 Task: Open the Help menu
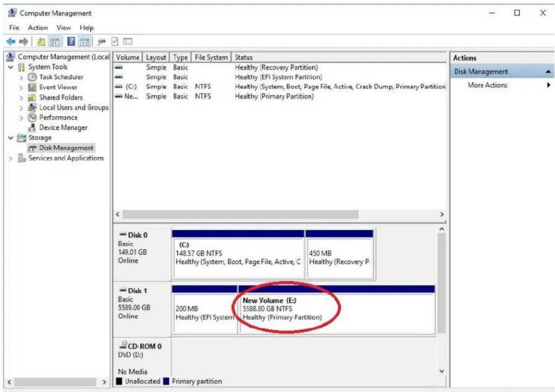(87, 28)
